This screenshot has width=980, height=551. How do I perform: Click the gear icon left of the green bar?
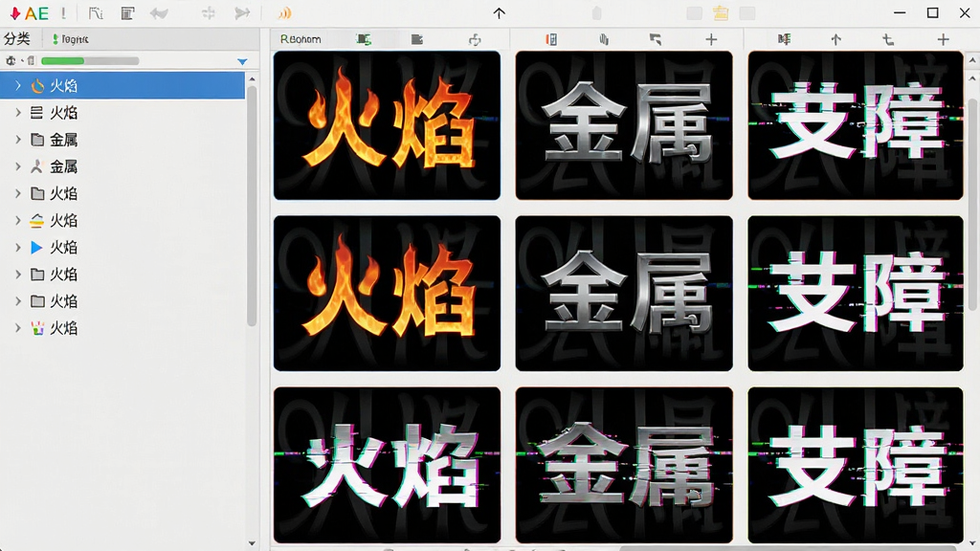pos(11,60)
